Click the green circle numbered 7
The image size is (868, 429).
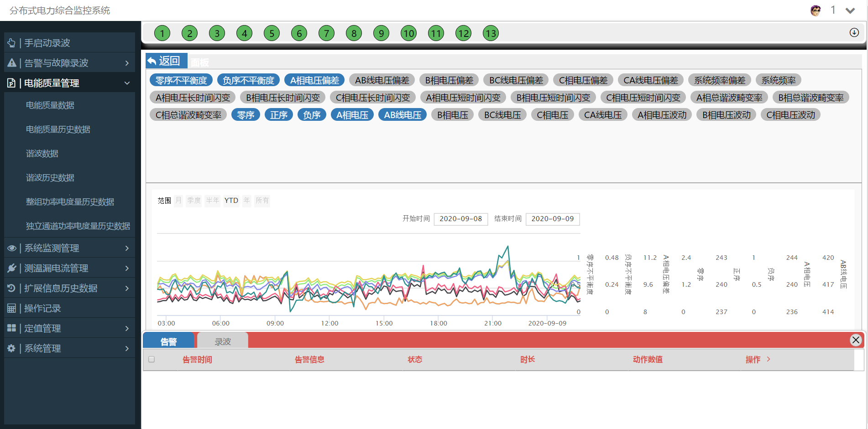pos(326,33)
